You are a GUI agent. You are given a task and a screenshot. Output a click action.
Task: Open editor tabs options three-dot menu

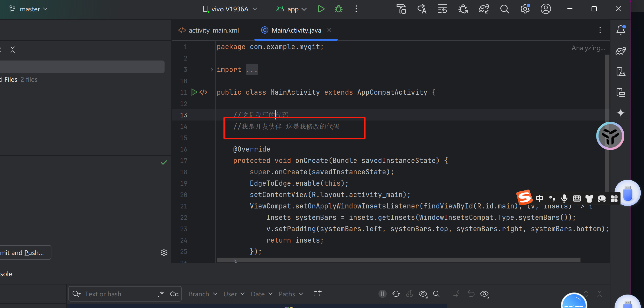pyautogui.click(x=600, y=30)
